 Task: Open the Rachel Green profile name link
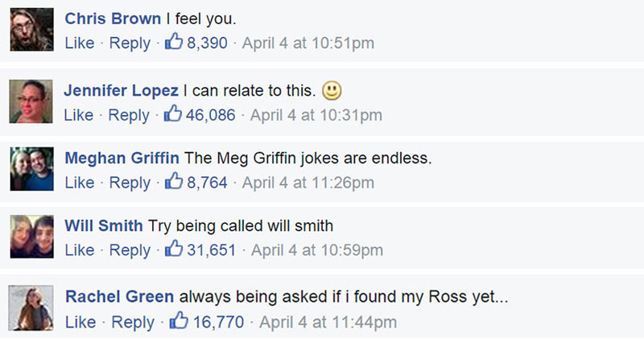coord(119,296)
